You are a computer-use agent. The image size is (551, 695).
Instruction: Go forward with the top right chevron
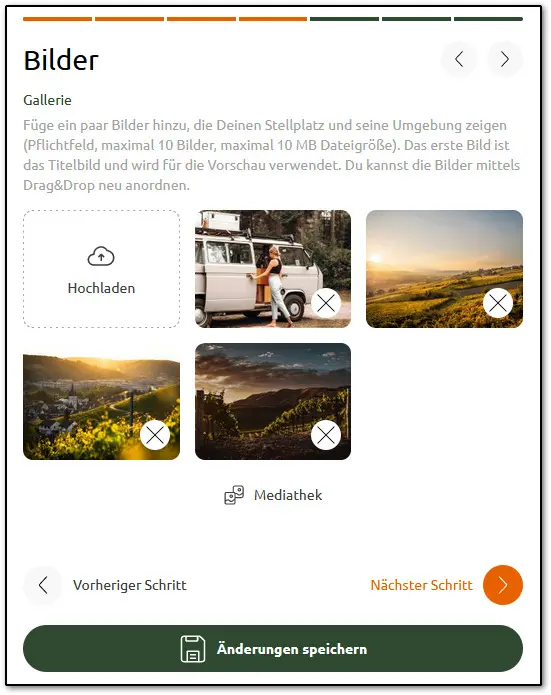pos(504,59)
